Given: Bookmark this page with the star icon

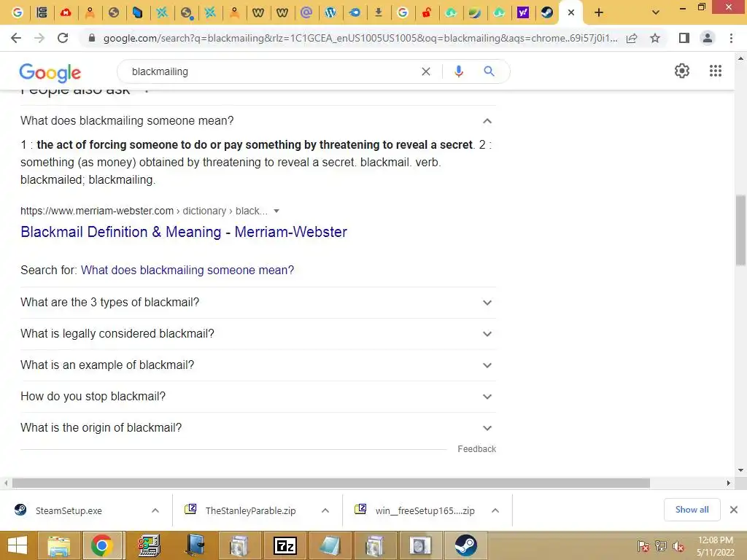Looking at the screenshot, I should (x=655, y=38).
